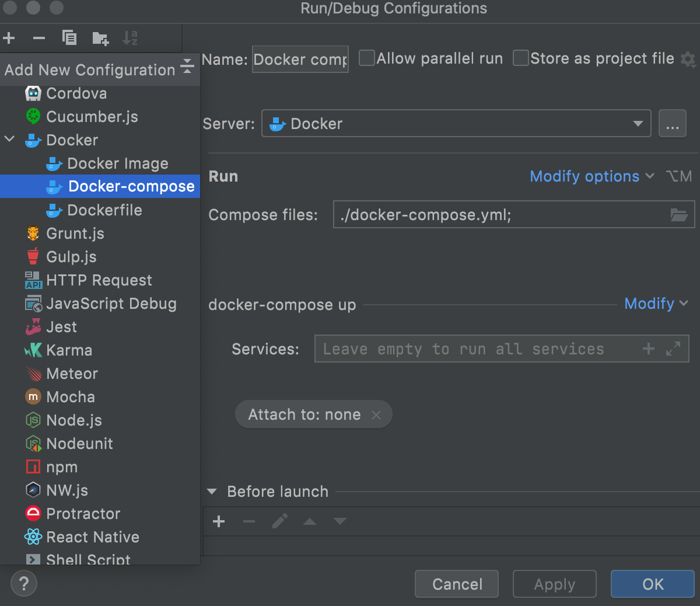Viewport: 700px width, 606px height.
Task: Select Gulp.js configuration type
Action: 100,257
